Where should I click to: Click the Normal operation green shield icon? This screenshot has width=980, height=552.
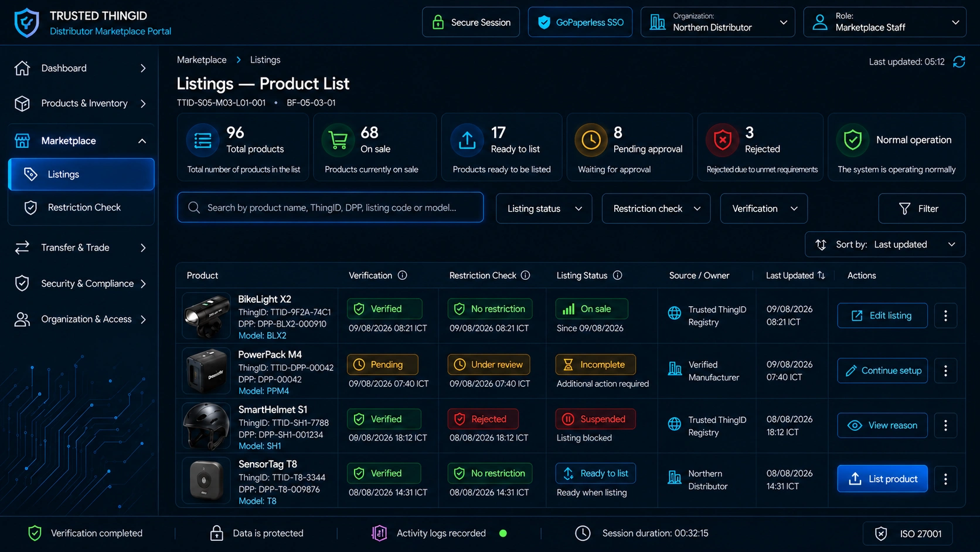coord(853,140)
